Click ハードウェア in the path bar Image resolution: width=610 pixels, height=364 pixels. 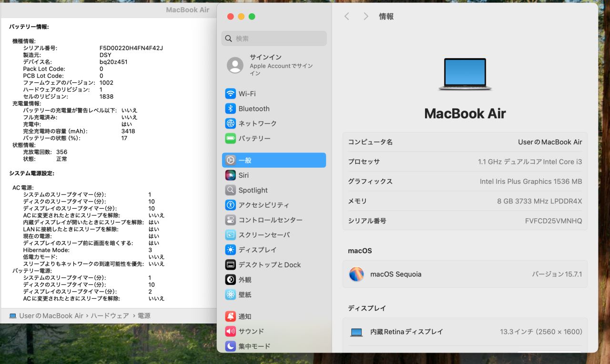tap(110, 316)
